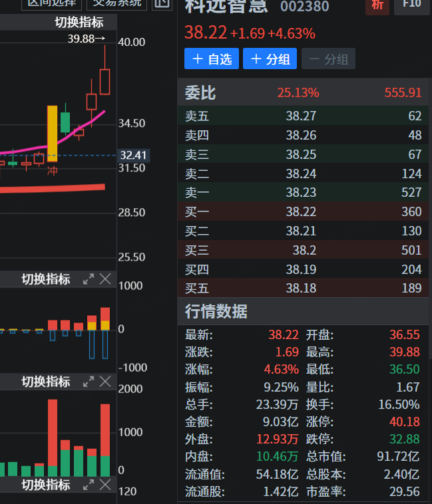Open the F10 company info page
432x504 pixels.
click(412, 5)
